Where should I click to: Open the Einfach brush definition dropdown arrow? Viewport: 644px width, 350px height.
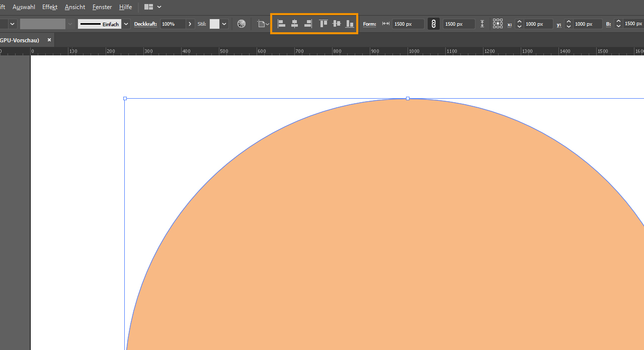click(126, 24)
